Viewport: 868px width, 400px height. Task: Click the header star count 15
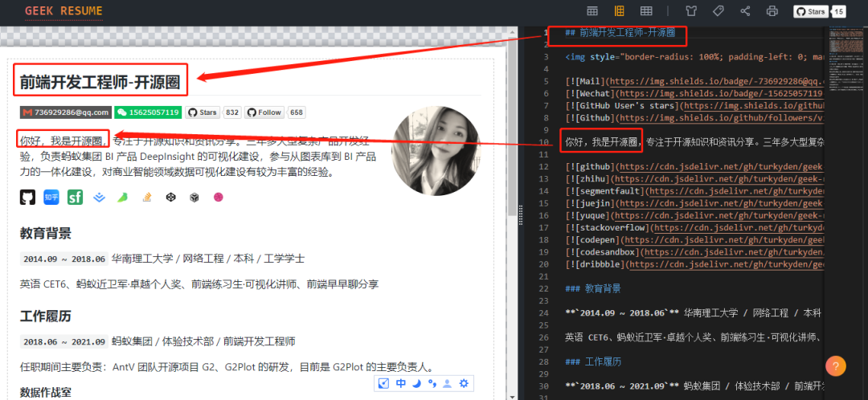click(838, 11)
